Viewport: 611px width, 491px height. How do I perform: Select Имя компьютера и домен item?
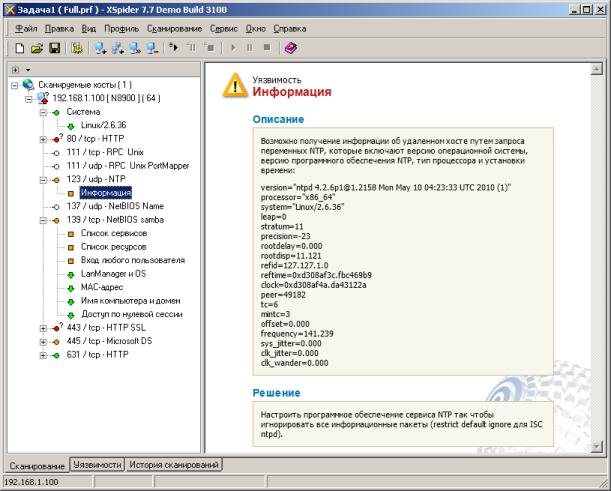click(x=131, y=300)
